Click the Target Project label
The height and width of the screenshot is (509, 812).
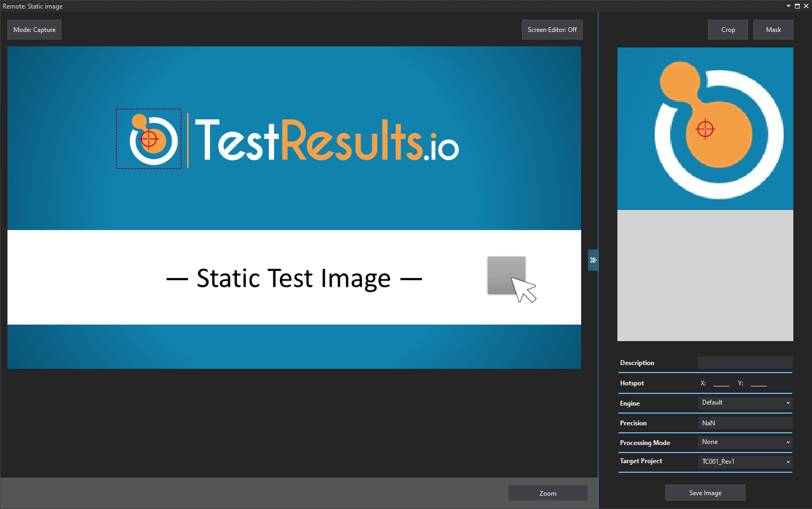pos(641,461)
